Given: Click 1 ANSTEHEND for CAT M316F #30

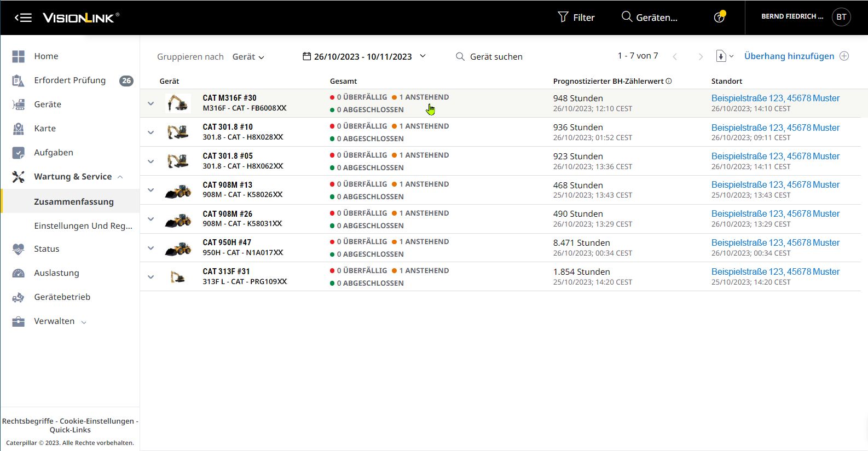Looking at the screenshot, I should pyautogui.click(x=420, y=97).
